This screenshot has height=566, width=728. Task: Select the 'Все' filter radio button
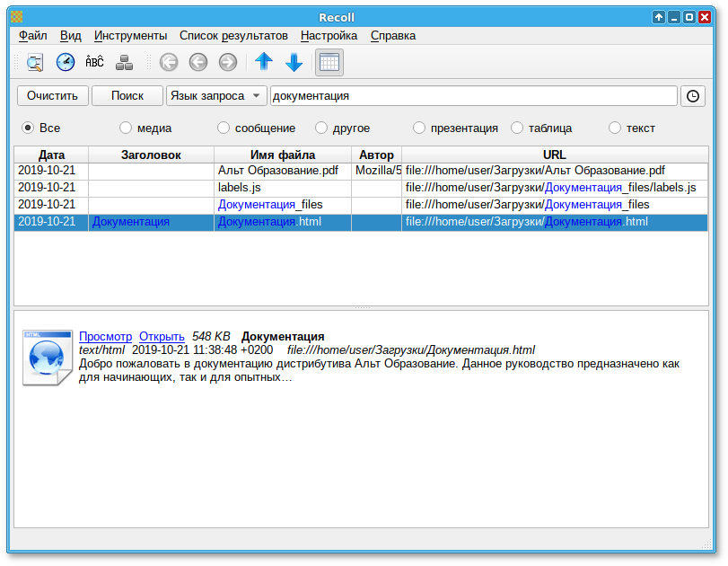(x=28, y=128)
